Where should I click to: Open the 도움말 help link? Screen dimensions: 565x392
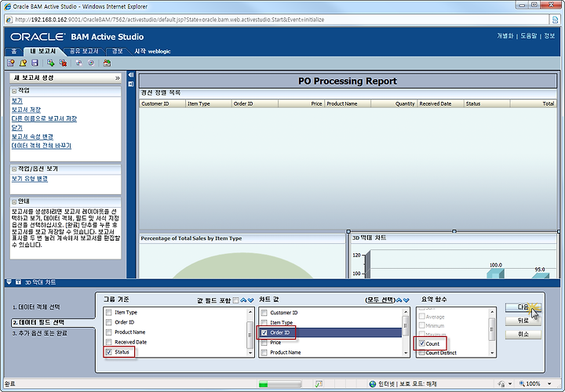point(529,36)
